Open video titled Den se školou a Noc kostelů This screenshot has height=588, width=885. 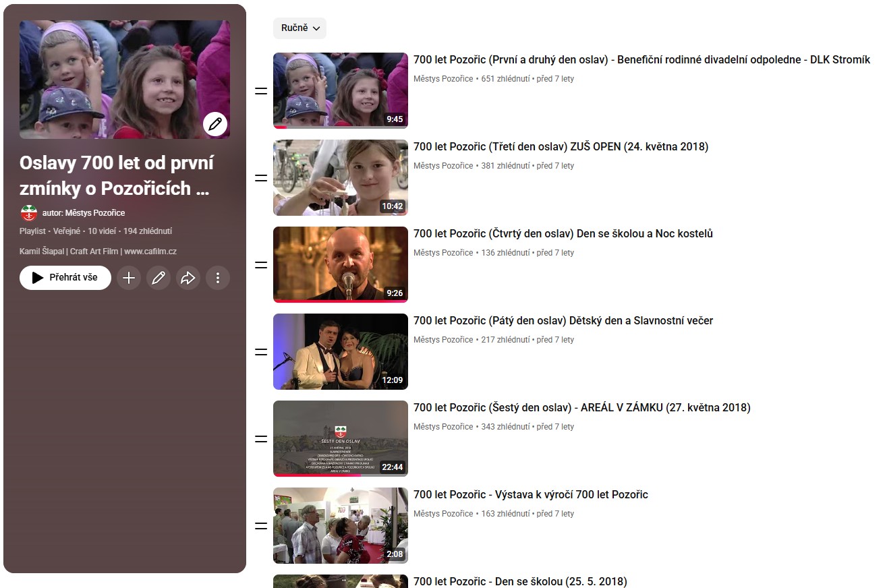coord(563,234)
